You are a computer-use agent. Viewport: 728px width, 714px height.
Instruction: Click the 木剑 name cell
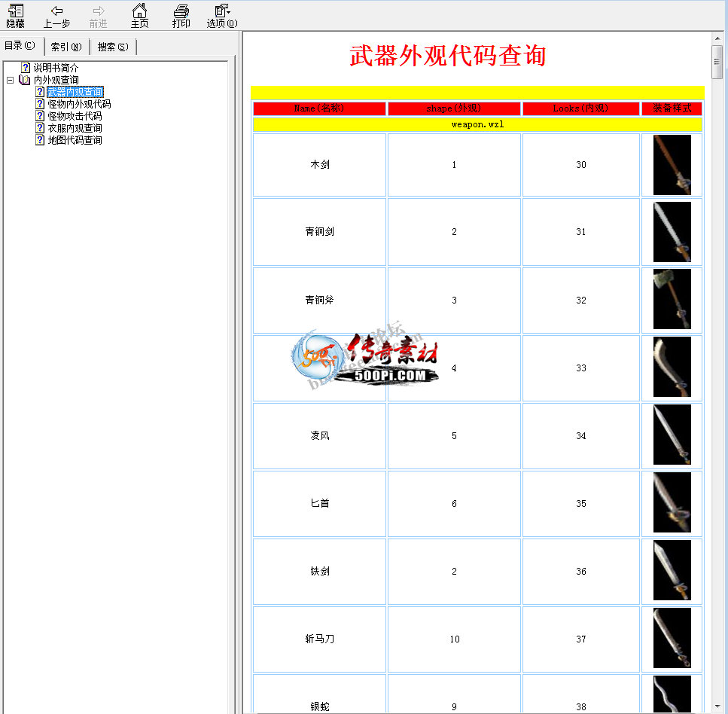[319, 165]
